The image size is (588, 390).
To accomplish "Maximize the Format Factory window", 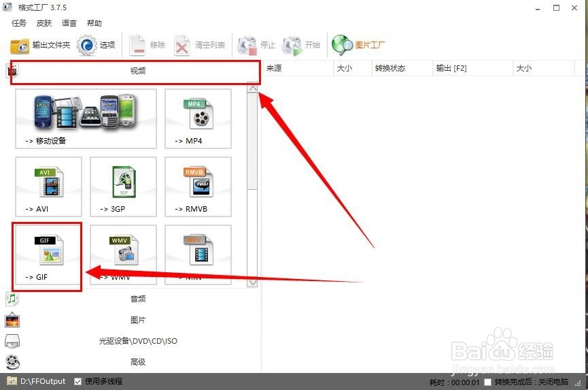I will tap(556, 8).
